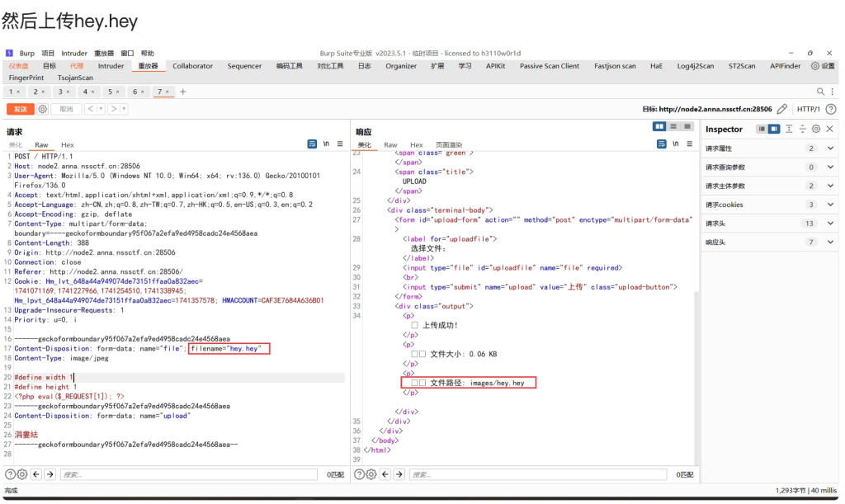Open the HaE extension tab
This screenshot has height=504, width=845.
pos(656,66)
